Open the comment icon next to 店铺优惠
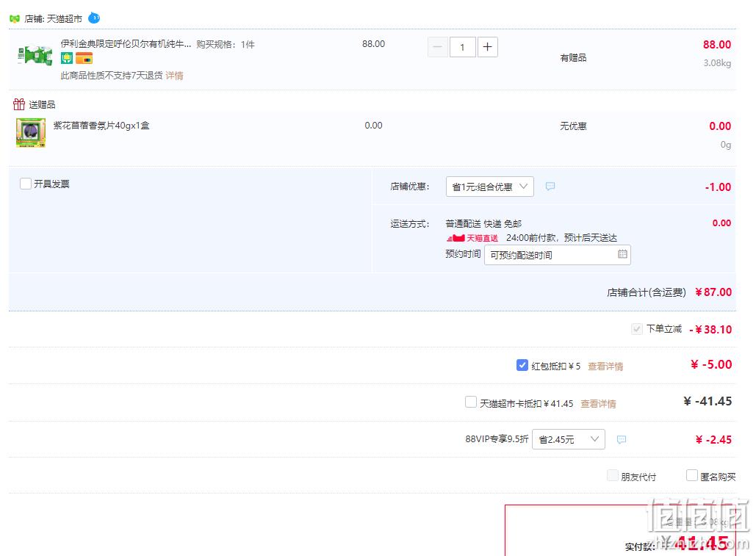This screenshot has height=556, width=756. 550,187
